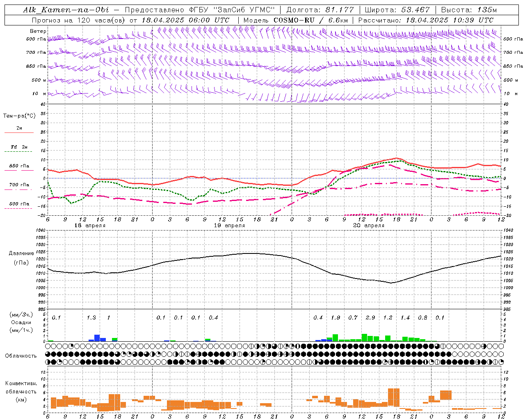Click the '500 м' wind level label on left
This screenshot has height=420, width=525.
pos(39,80)
